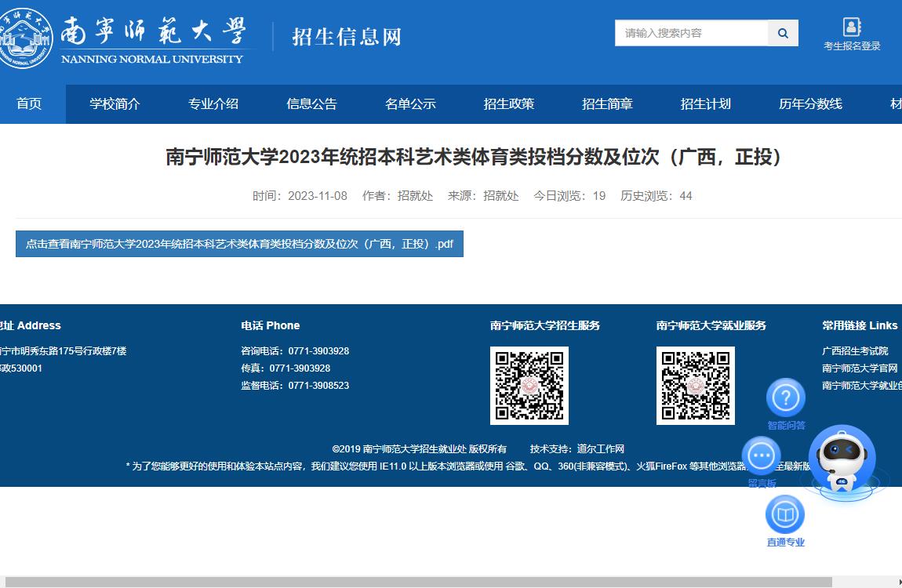
Task: Open the 广西招生考试院 footer link
Action: click(855, 350)
